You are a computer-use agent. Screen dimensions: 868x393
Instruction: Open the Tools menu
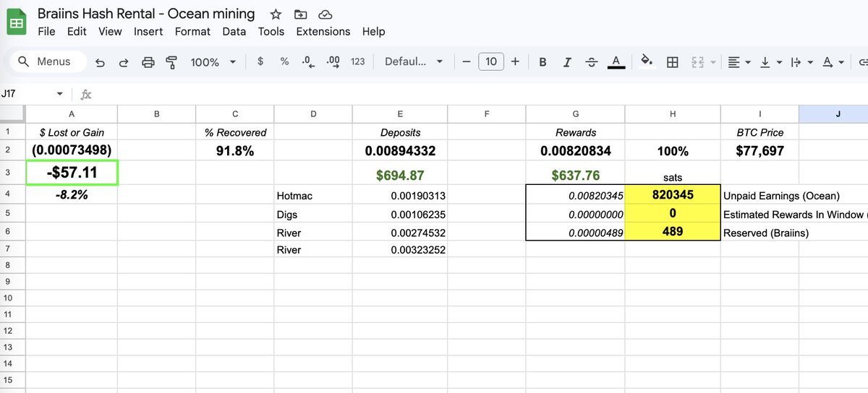click(271, 32)
